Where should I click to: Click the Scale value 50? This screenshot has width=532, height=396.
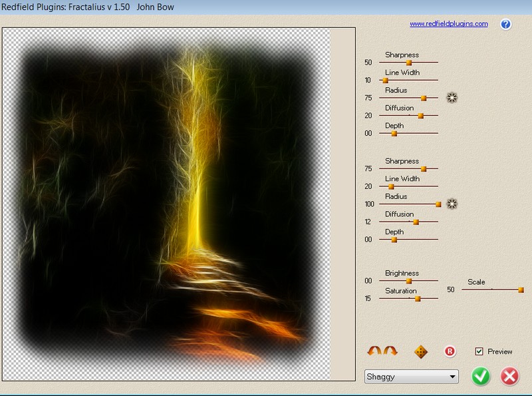451,290
